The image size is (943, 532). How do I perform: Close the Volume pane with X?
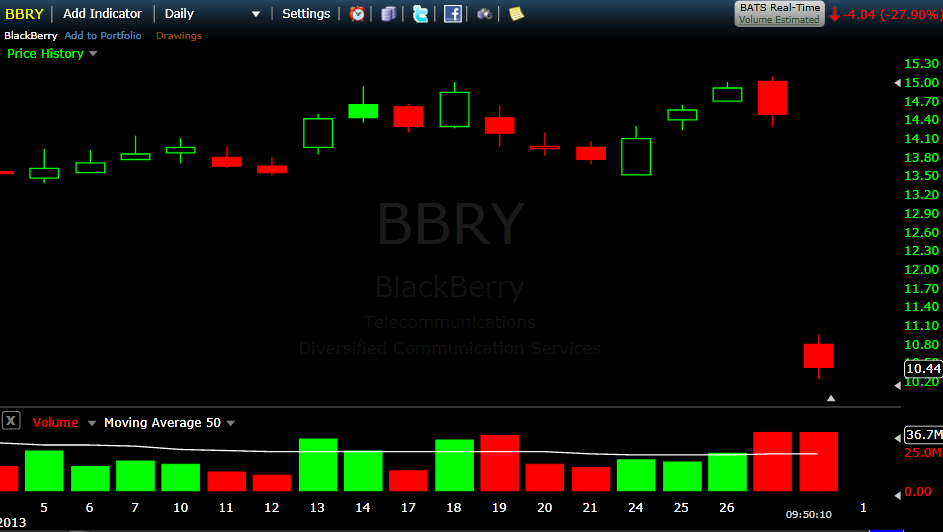11,420
